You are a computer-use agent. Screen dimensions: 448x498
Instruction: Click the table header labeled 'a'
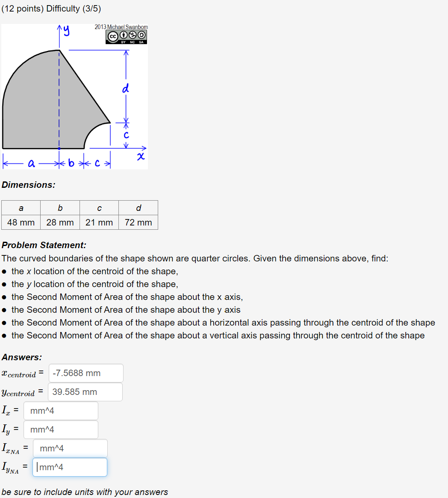(x=21, y=207)
